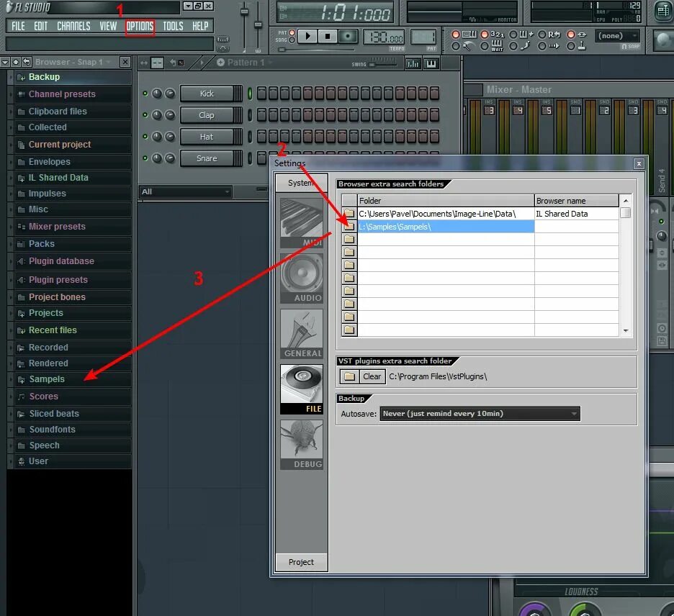Select SONG mode radio
Viewport: 674px width, 616px height.
[x=292, y=40]
